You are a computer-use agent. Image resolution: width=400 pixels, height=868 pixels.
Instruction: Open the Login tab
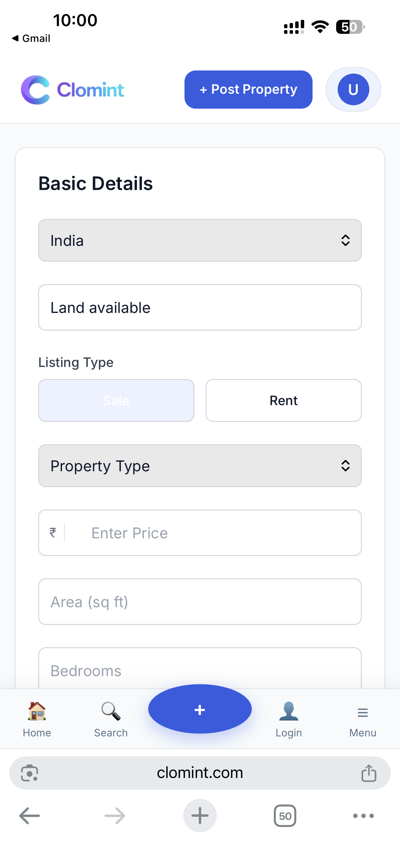coord(289,719)
